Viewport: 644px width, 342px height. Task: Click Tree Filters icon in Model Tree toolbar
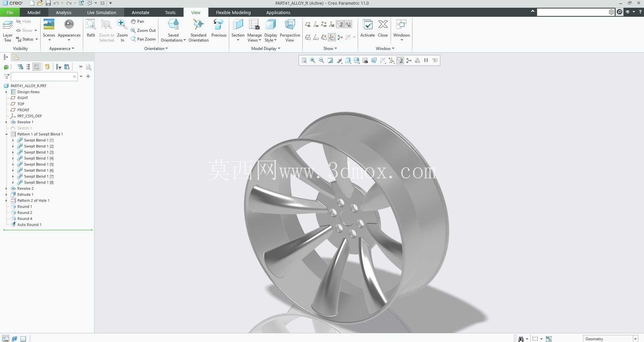[59, 67]
